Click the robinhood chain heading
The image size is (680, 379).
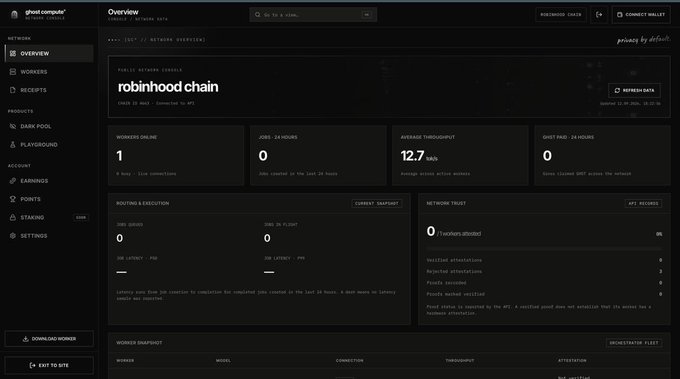168,87
